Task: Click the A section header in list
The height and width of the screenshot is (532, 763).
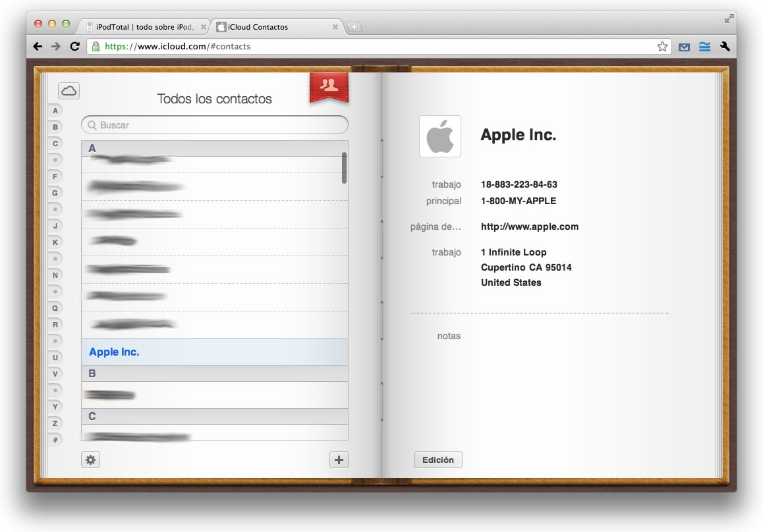Action: pos(215,148)
